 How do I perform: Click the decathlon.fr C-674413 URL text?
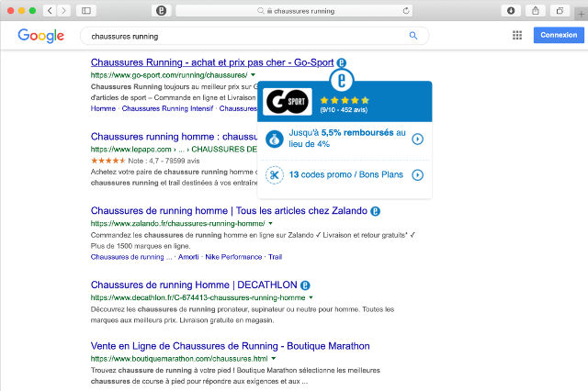pos(198,297)
